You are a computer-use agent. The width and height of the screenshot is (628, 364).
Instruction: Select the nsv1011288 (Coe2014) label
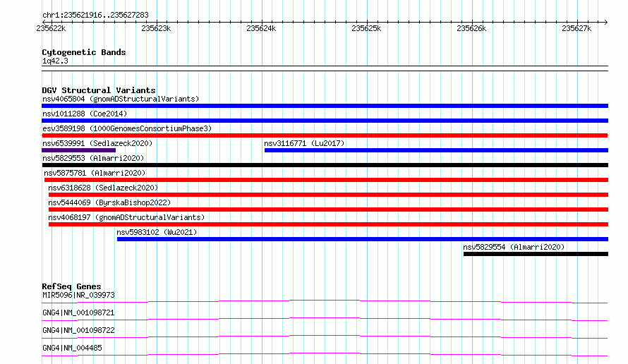[85, 114]
